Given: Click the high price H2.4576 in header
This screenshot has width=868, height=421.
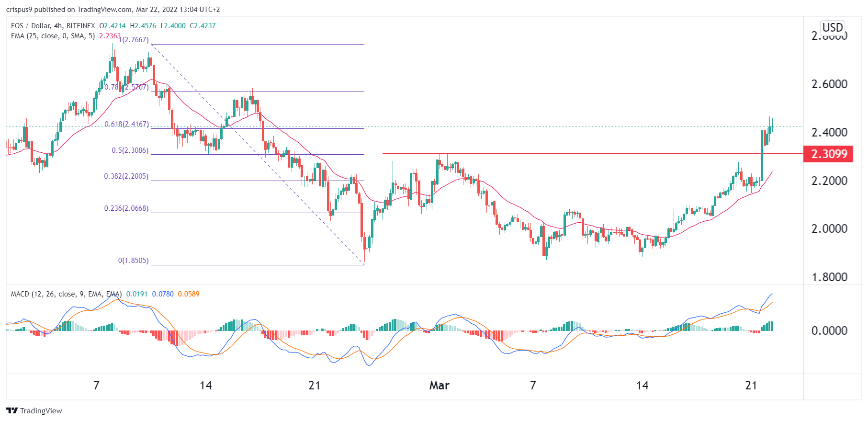Looking at the screenshot, I should click(143, 26).
